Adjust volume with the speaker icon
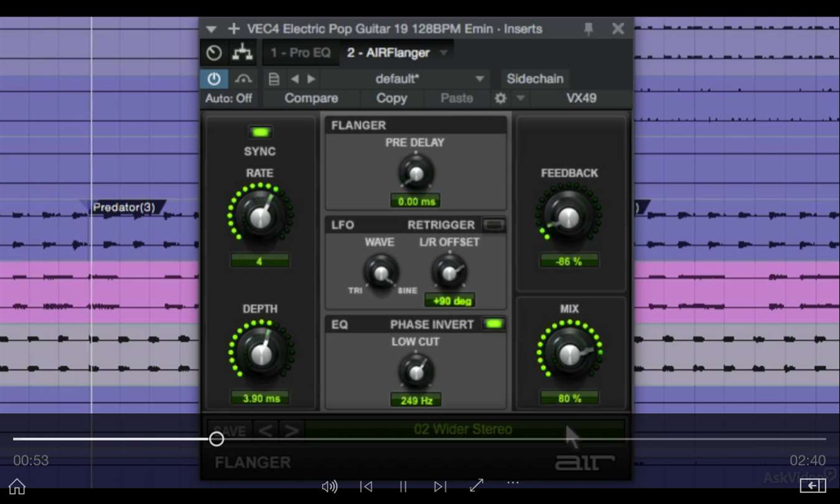The height and width of the screenshot is (504, 840). (x=329, y=487)
